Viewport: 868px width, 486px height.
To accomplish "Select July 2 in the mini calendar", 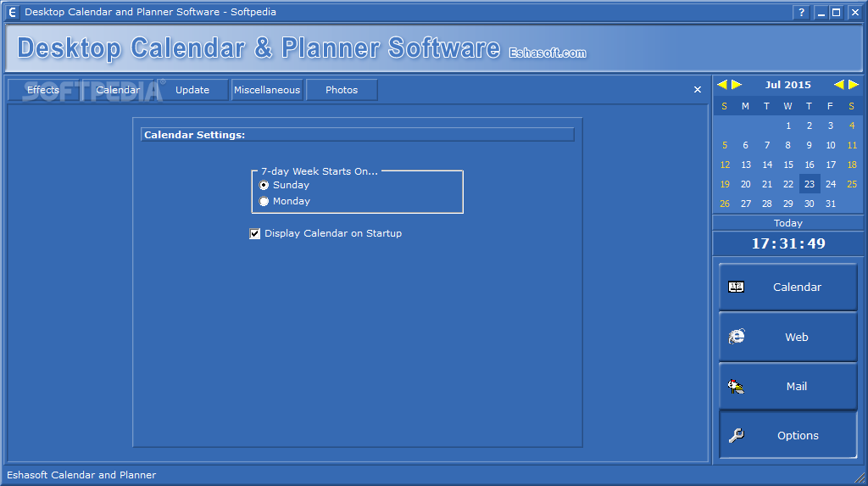I will [x=810, y=126].
